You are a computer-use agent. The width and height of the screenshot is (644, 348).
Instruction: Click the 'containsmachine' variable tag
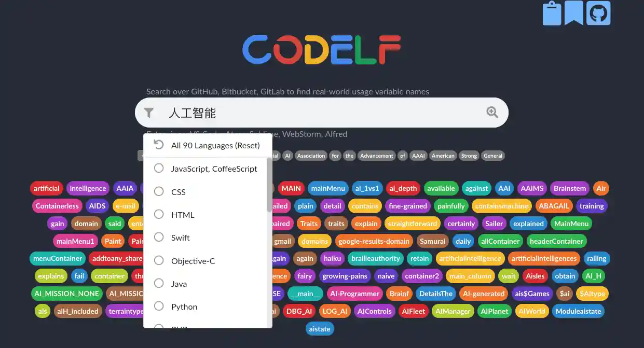(502, 206)
